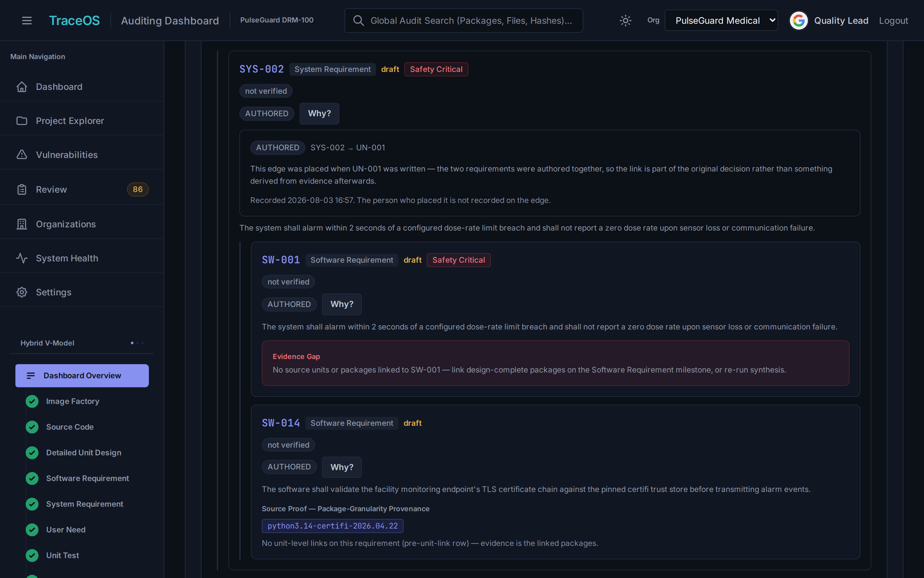Click the PulseGuard DRM-100 project label

(x=277, y=20)
